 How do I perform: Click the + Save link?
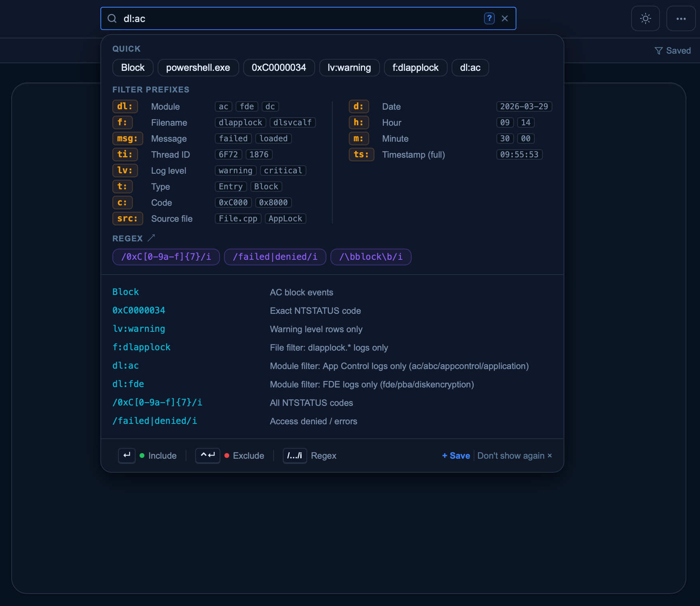point(456,456)
